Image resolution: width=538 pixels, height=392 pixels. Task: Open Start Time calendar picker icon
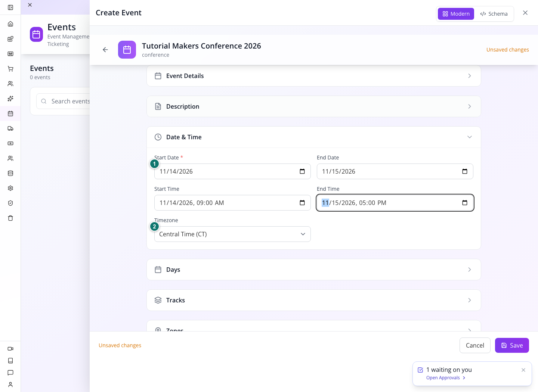coord(302,203)
